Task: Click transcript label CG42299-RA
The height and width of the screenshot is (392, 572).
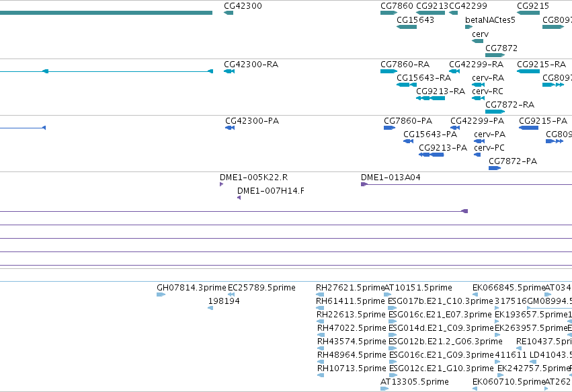Action: tap(476, 65)
